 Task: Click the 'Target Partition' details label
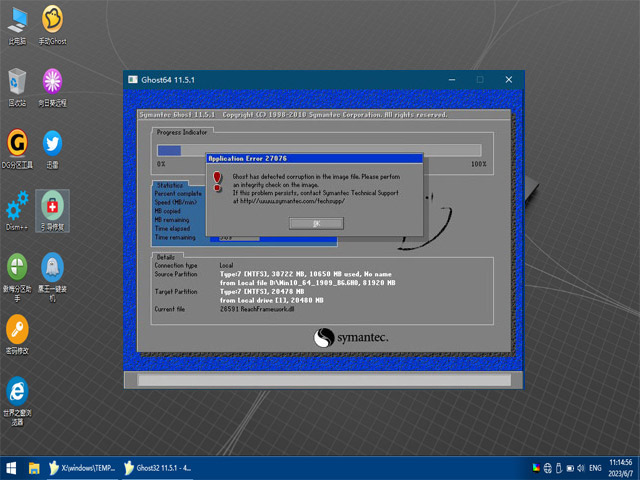click(176, 291)
